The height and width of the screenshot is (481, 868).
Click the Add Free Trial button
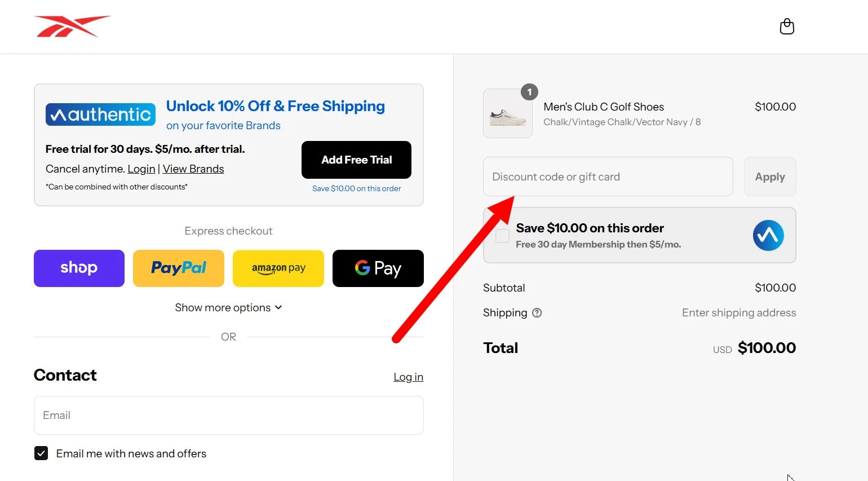coord(356,160)
